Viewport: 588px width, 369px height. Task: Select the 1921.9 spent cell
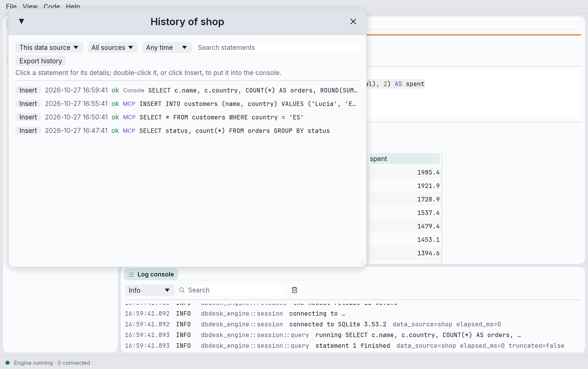coord(404,186)
